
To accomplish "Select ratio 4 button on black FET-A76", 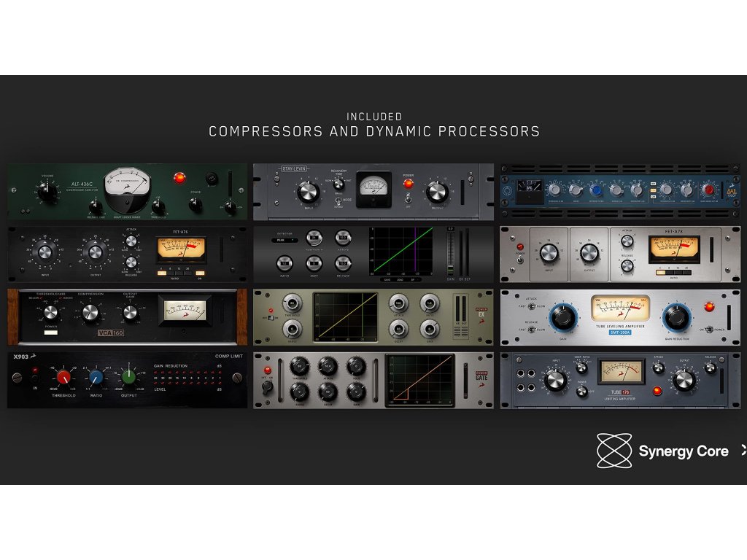I will 162,273.
